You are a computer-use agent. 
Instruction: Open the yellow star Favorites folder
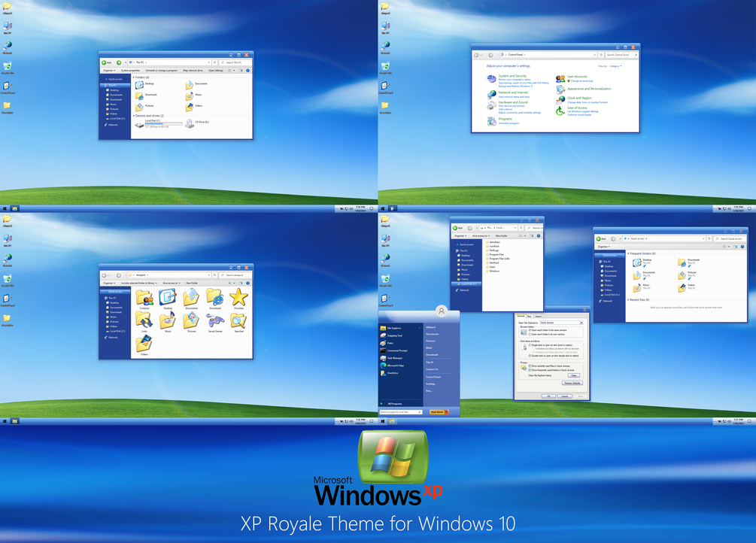[x=238, y=297]
